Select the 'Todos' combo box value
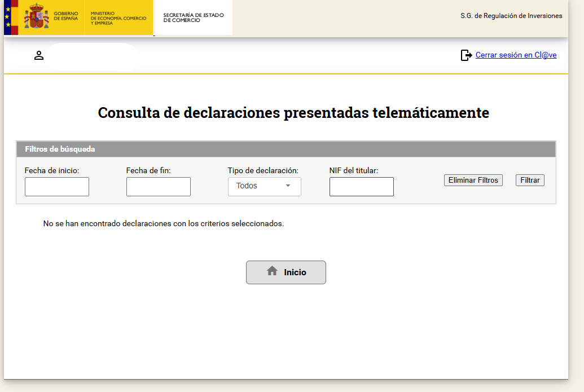Viewport: 584px width, 392px height. point(247,186)
